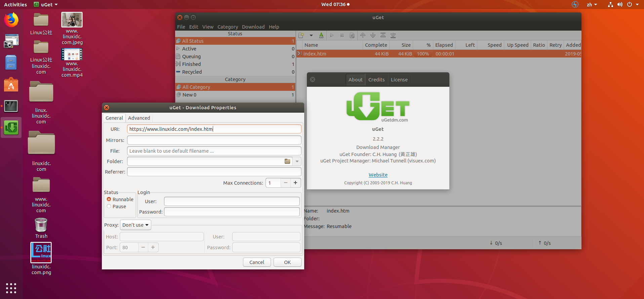This screenshot has width=644, height=299.
Task: Open the screenshot tool dock icon
Action: point(11,41)
